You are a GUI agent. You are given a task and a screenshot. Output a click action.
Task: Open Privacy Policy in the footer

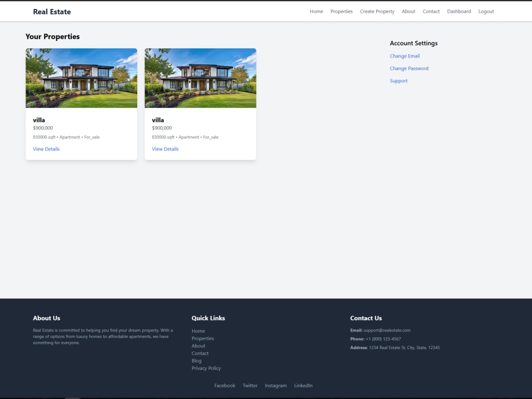coord(206,368)
